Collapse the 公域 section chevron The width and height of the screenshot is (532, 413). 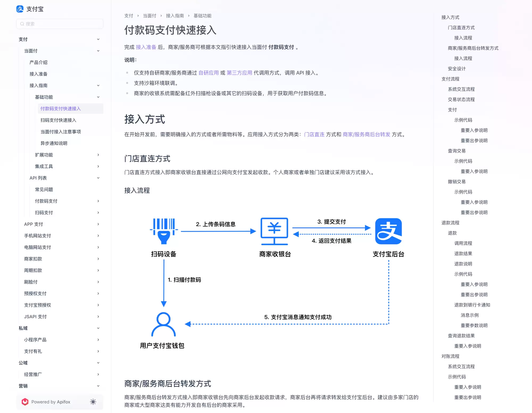pos(98,363)
